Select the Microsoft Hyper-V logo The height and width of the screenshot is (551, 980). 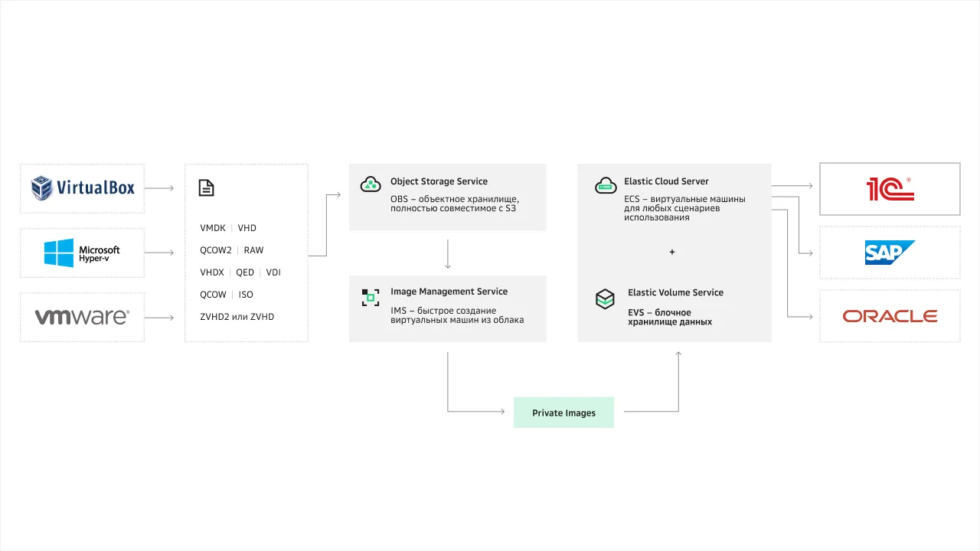[82, 253]
